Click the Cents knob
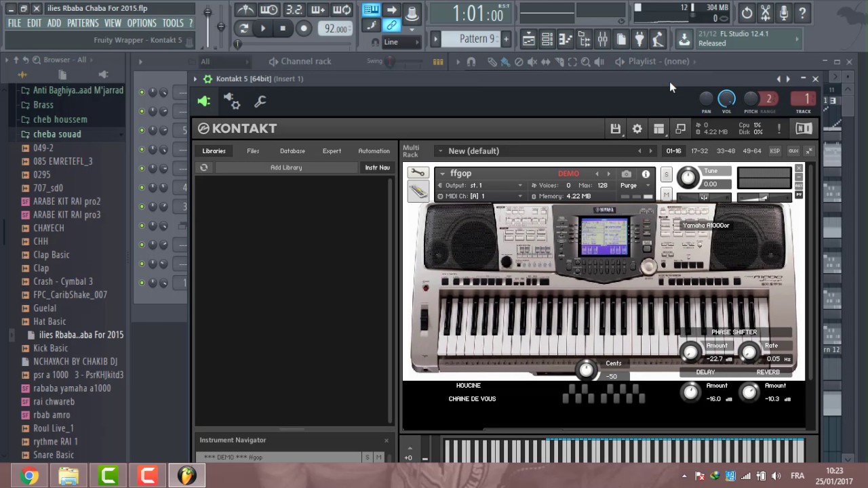 tap(587, 369)
